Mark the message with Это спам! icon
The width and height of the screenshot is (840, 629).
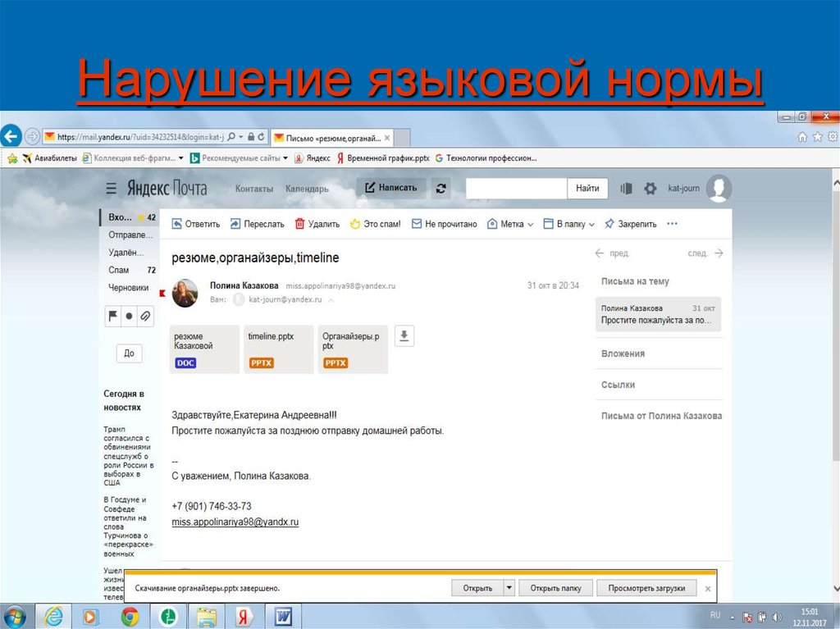[x=356, y=223]
